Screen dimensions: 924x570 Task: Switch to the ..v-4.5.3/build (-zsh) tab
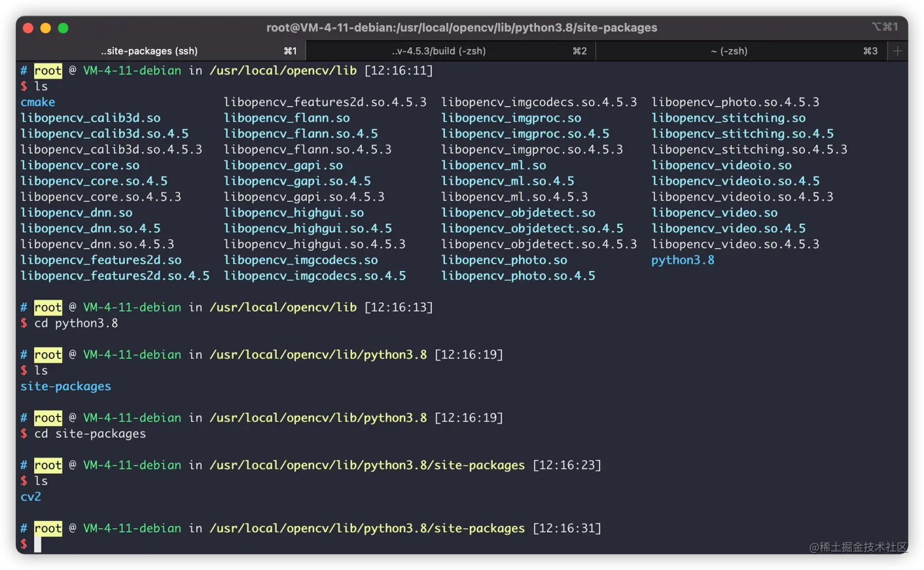click(450, 51)
